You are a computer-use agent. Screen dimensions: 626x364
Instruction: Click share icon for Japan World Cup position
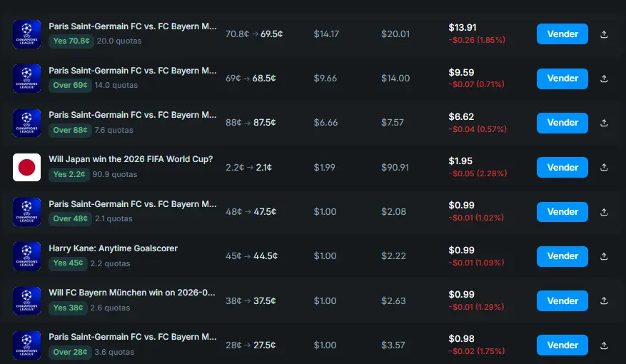604,168
